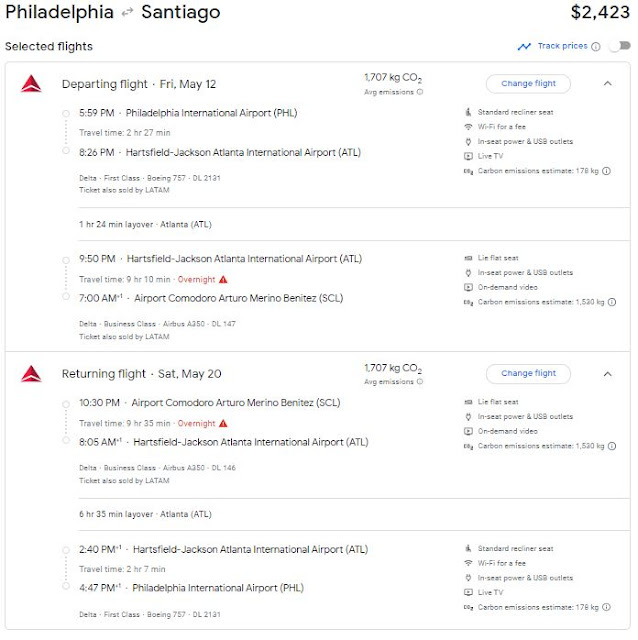The width and height of the screenshot is (638, 640).
Task: Click the Departing flight Fri, May 12 header
Action: click(138, 84)
